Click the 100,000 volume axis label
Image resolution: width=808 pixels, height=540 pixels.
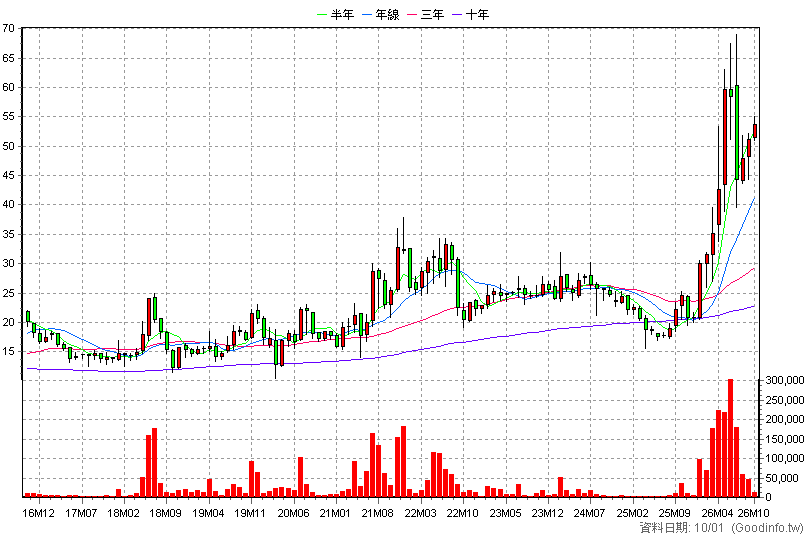(x=784, y=458)
